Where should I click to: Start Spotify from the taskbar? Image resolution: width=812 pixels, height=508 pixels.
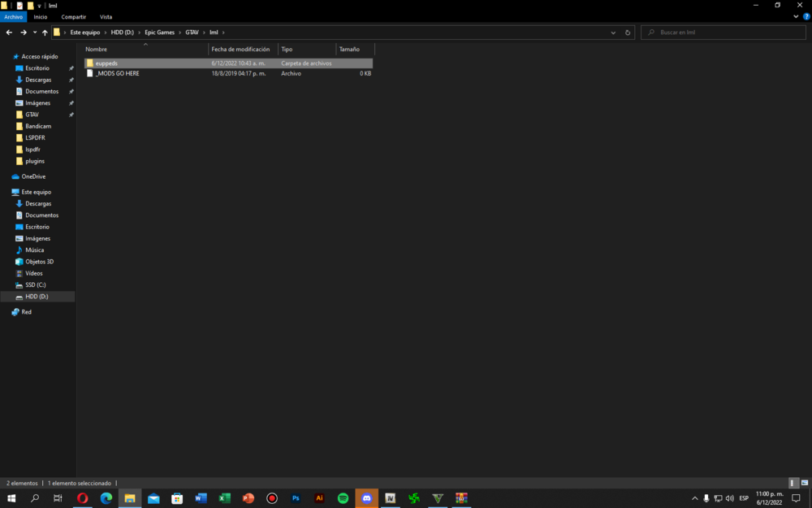(343, 498)
